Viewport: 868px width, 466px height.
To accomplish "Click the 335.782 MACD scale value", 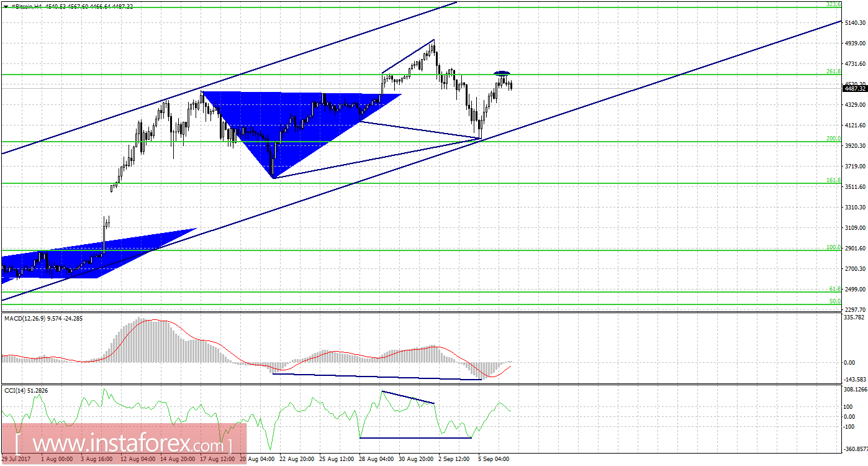I will coord(854,318).
